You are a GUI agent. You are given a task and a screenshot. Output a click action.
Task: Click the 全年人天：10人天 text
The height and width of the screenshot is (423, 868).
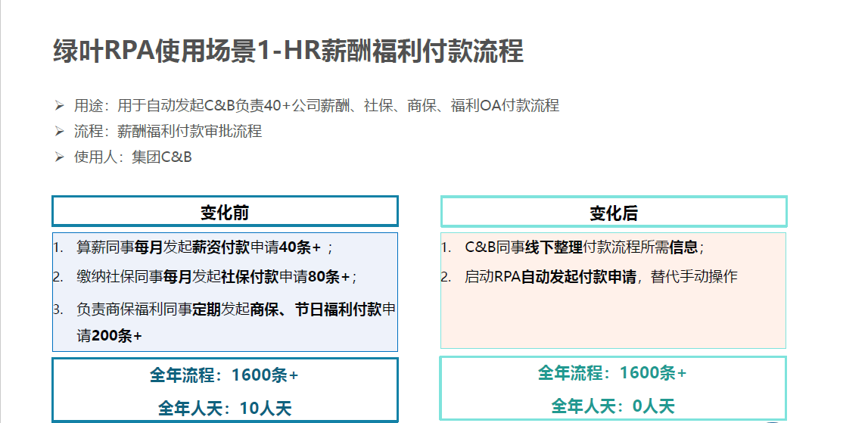coord(225,409)
